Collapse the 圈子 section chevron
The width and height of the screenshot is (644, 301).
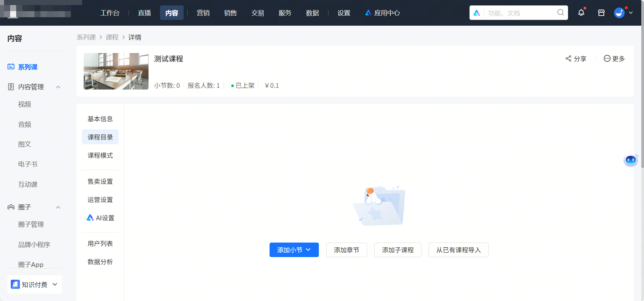58,207
